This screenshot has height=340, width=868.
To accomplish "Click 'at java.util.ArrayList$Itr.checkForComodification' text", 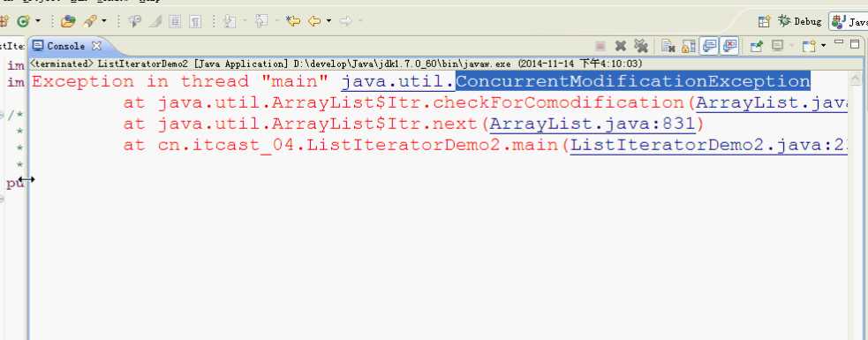I will tap(404, 103).
